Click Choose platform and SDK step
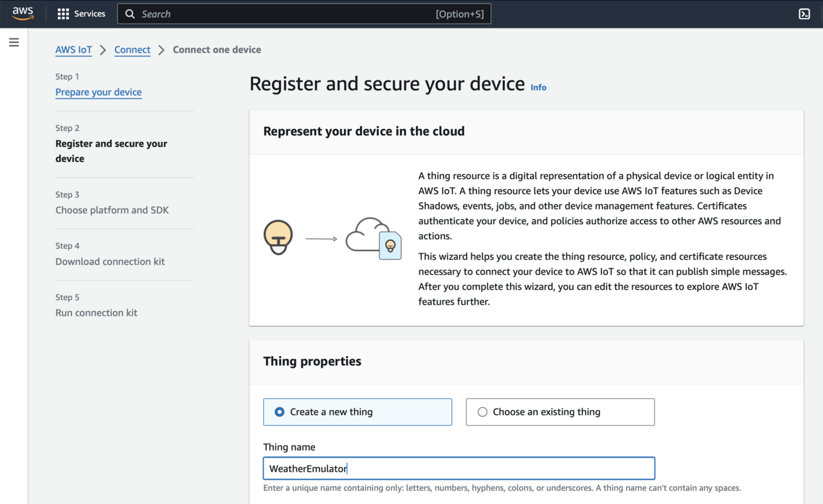This screenshot has width=823, height=504. tap(112, 210)
